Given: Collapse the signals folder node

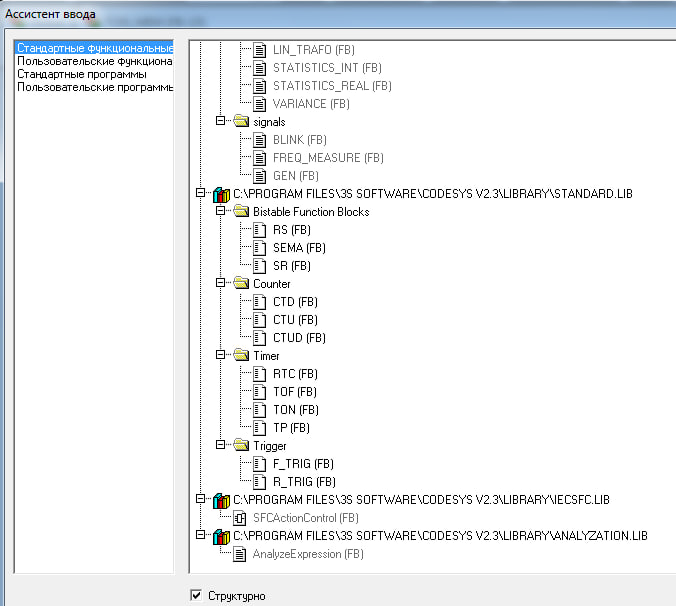Looking at the screenshot, I should [x=220, y=121].
